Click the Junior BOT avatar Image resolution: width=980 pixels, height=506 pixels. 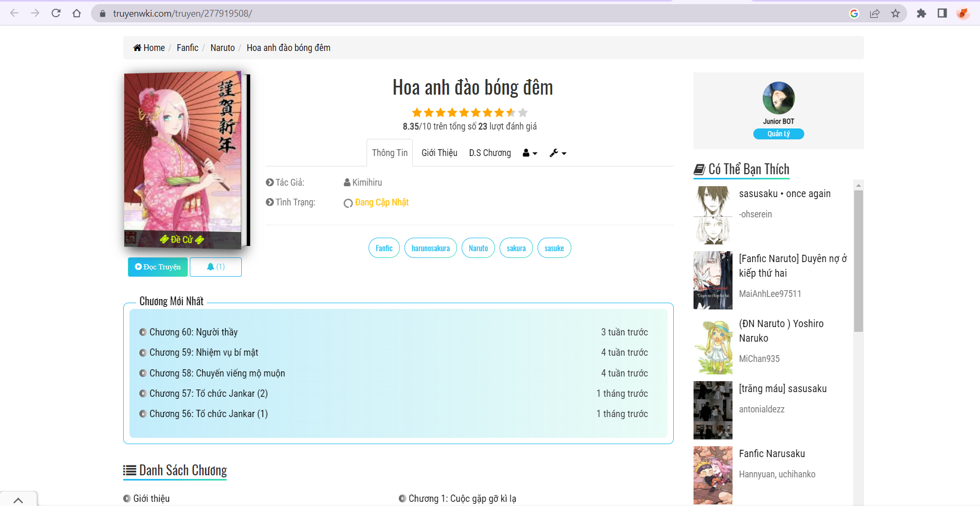pos(778,98)
